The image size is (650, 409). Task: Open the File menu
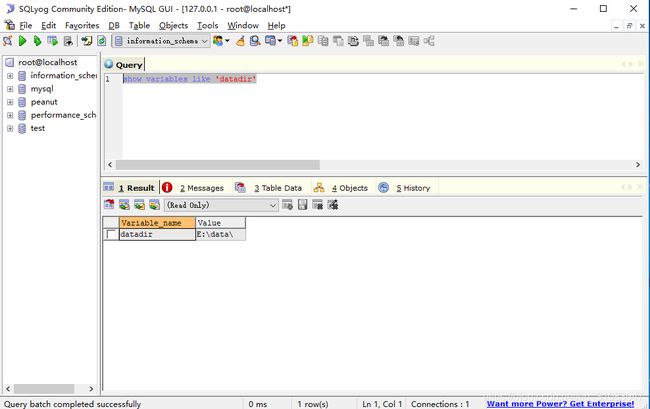point(26,26)
